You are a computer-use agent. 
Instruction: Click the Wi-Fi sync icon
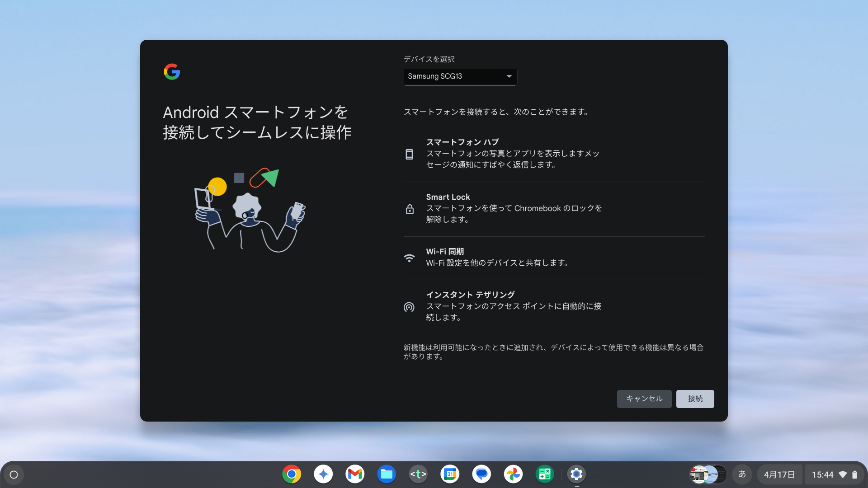coord(409,258)
